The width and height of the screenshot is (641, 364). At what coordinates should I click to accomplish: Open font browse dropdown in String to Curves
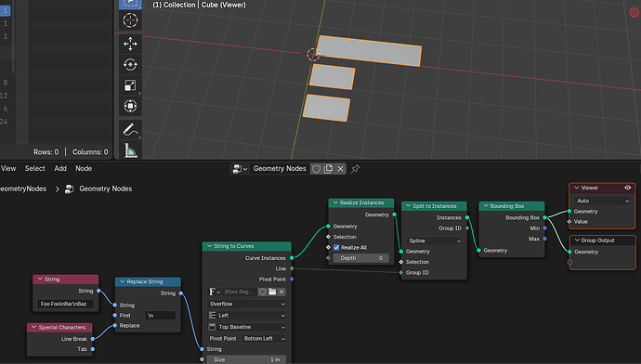coord(215,292)
